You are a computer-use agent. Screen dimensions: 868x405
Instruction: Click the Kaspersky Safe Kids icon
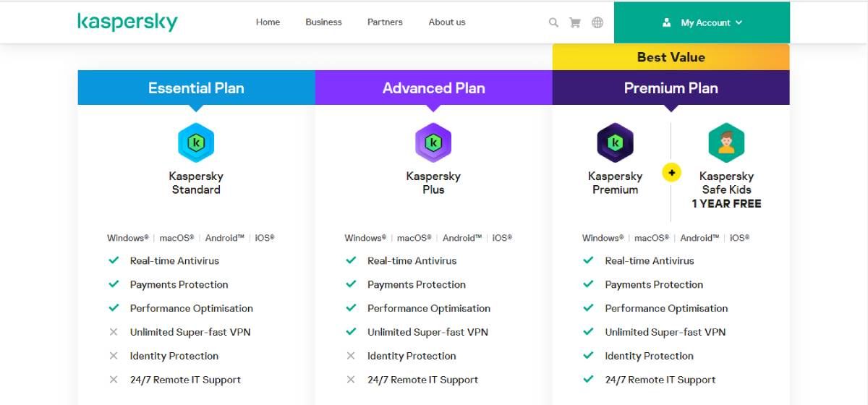pos(726,142)
